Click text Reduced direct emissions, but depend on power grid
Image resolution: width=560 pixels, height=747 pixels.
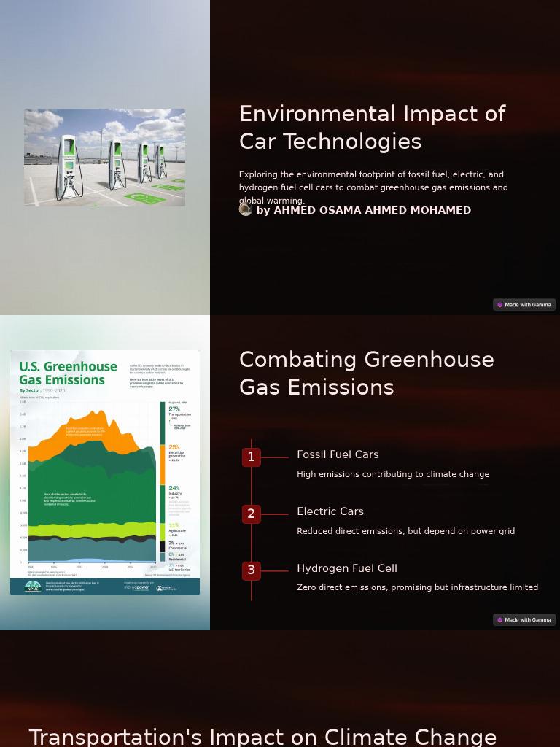405,531
